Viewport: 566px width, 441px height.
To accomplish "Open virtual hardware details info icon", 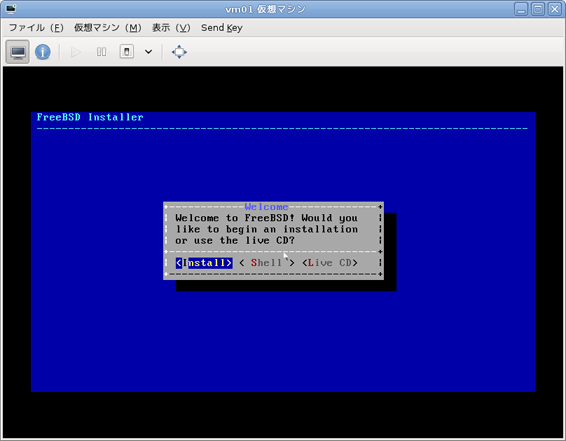I will 43,52.
